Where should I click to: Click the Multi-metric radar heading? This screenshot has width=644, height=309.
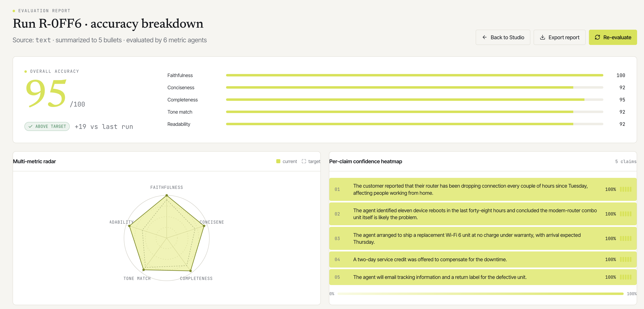click(x=35, y=161)
